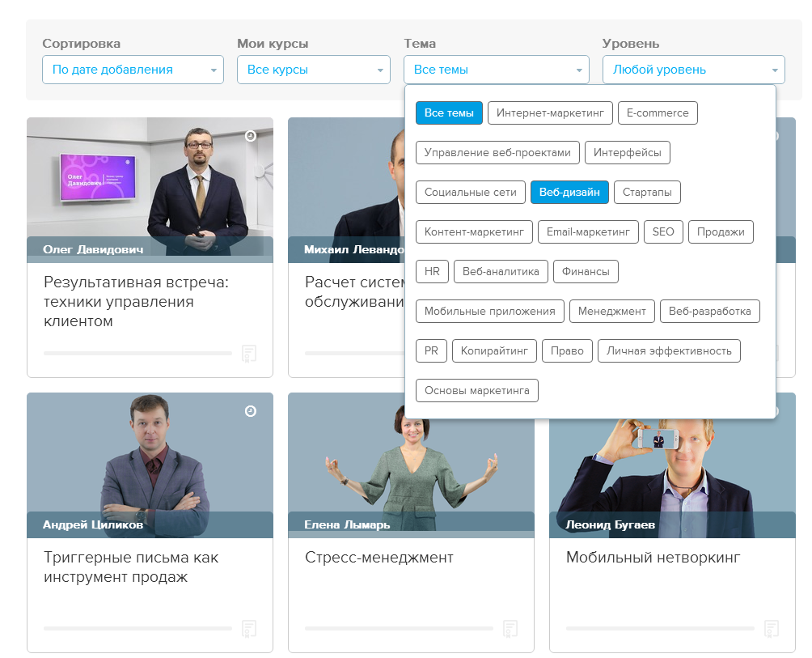812x658 pixels.
Task: Collapse the Тема dropdown
Action: tap(496, 70)
